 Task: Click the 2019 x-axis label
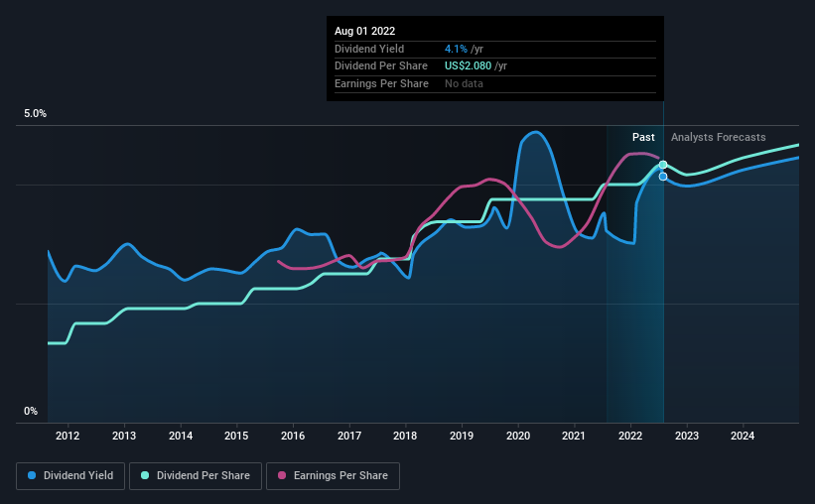[462, 436]
